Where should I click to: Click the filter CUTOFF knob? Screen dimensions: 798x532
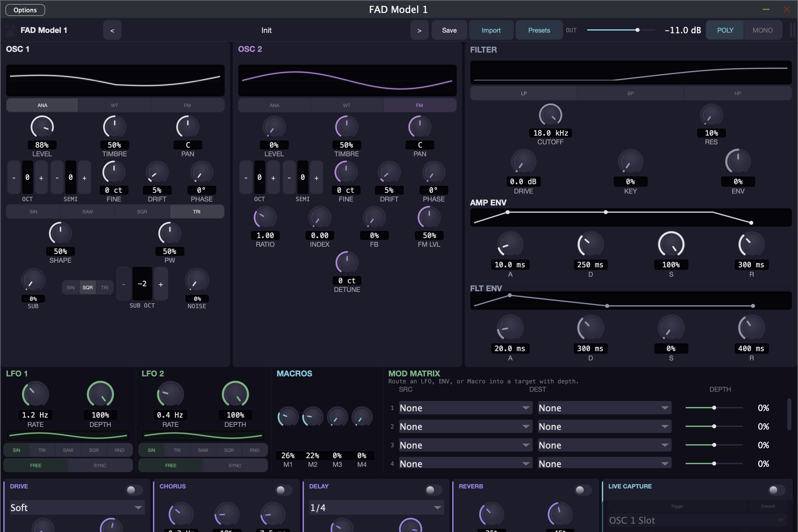pyautogui.click(x=550, y=115)
